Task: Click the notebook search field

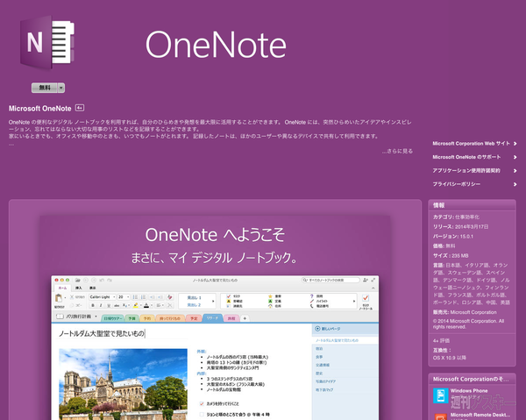Action: pyautogui.click(x=331, y=280)
